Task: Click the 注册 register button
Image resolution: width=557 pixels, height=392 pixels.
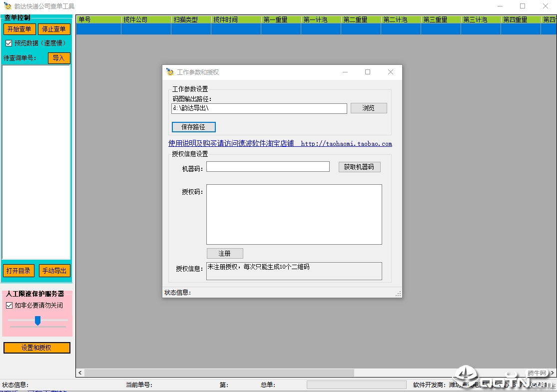Action: [225, 254]
